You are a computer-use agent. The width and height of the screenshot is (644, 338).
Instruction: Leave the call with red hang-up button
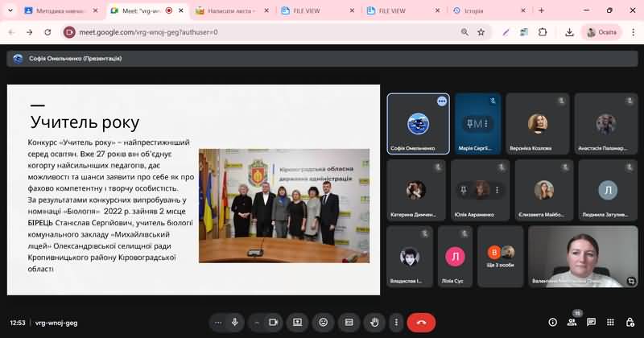[x=420, y=322]
